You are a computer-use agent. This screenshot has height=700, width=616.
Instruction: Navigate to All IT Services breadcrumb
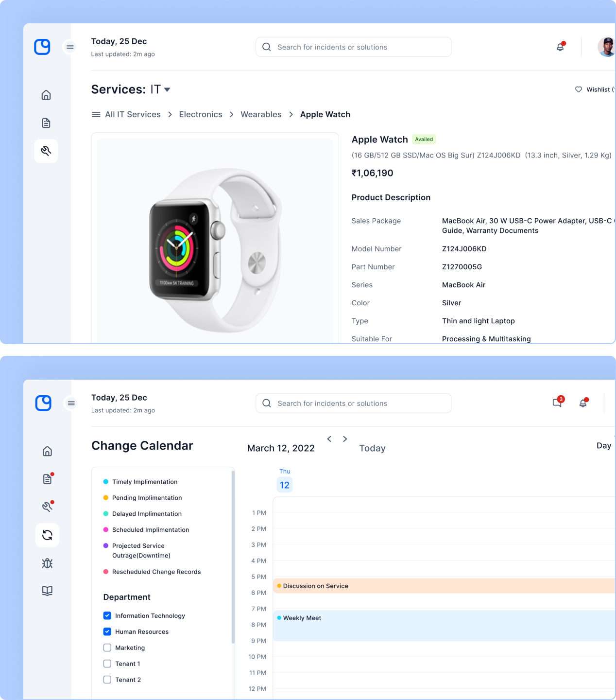pos(133,115)
